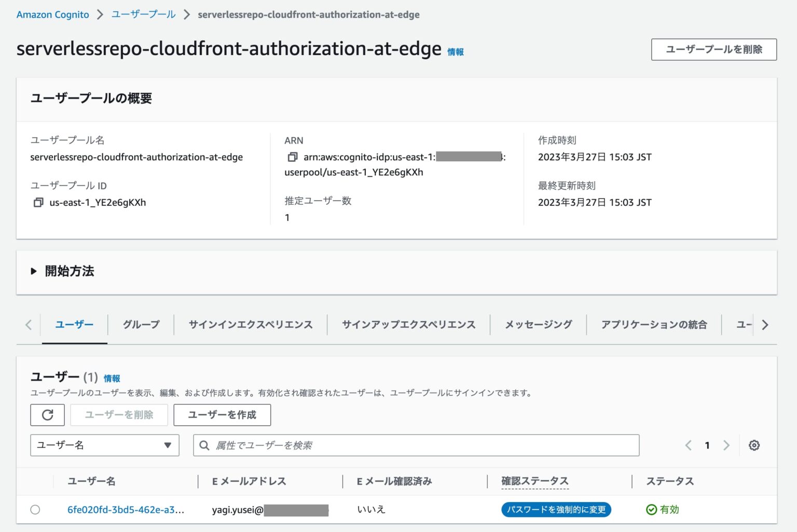Image resolution: width=797 pixels, height=532 pixels.
Task: Click inside the attribute search field
Action: tap(363, 445)
